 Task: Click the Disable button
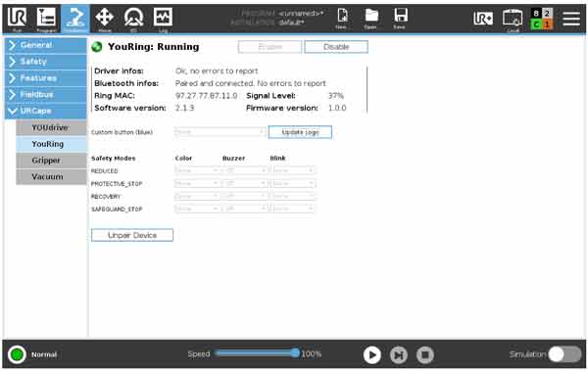(336, 47)
